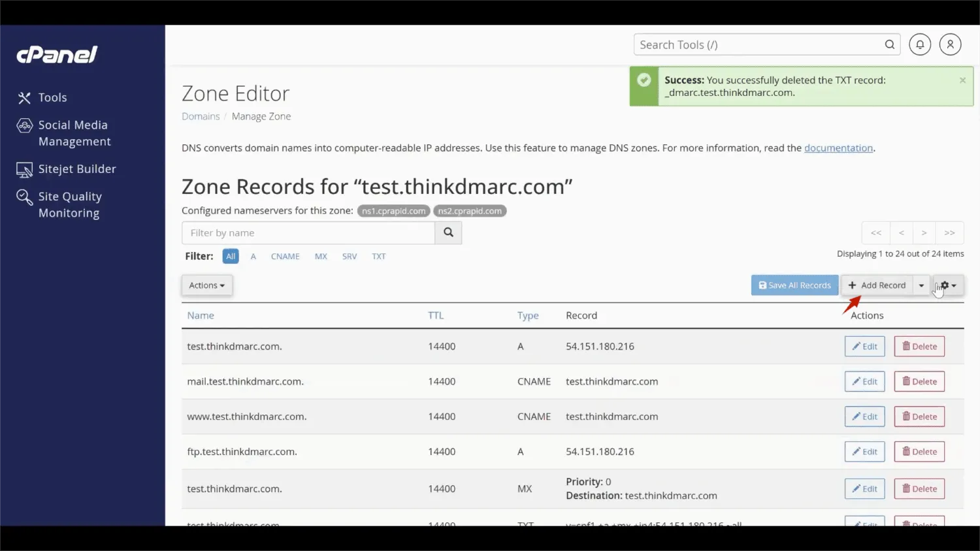Screen dimensions: 980x551
Task: Sort records by Name column
Action: tap(201, 315)
